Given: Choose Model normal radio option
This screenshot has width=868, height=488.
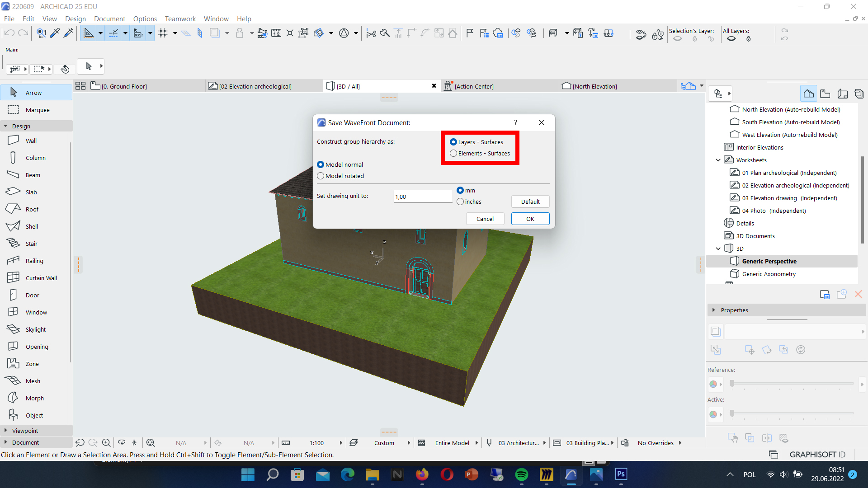Looking at the screenshot, I should point(340,164).
